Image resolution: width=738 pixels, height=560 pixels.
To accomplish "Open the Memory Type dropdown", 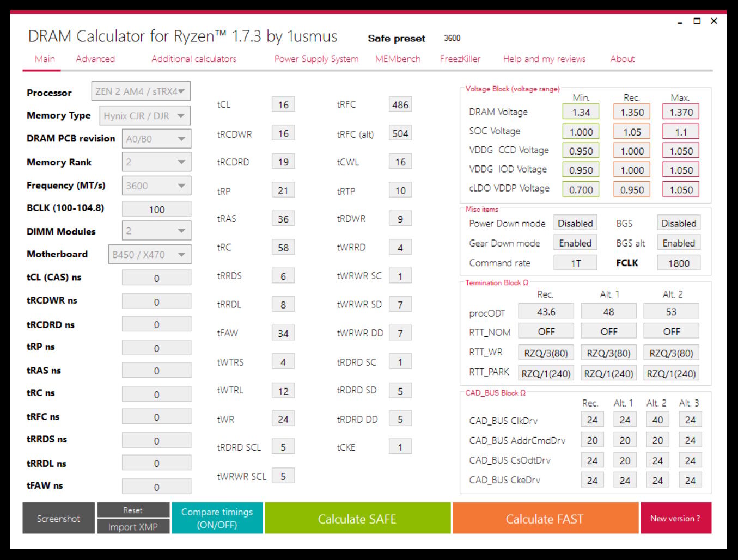I will click(145, 115).
